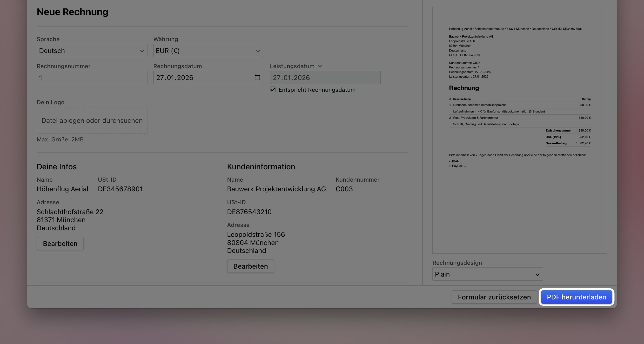The width and height of the screenshot is (644, 344).
Task: Click the Rechnungsnummer input field
Action: click(x=92, y=77)
